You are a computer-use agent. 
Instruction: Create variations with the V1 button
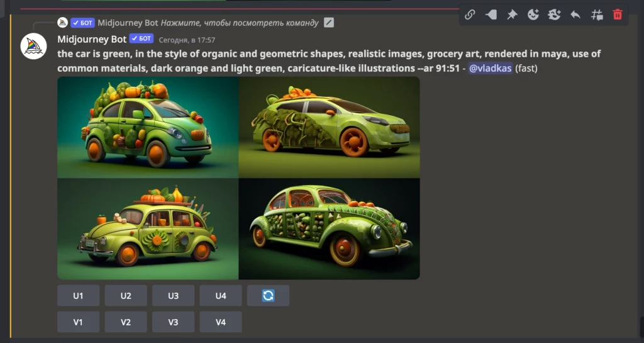[78, 322]
